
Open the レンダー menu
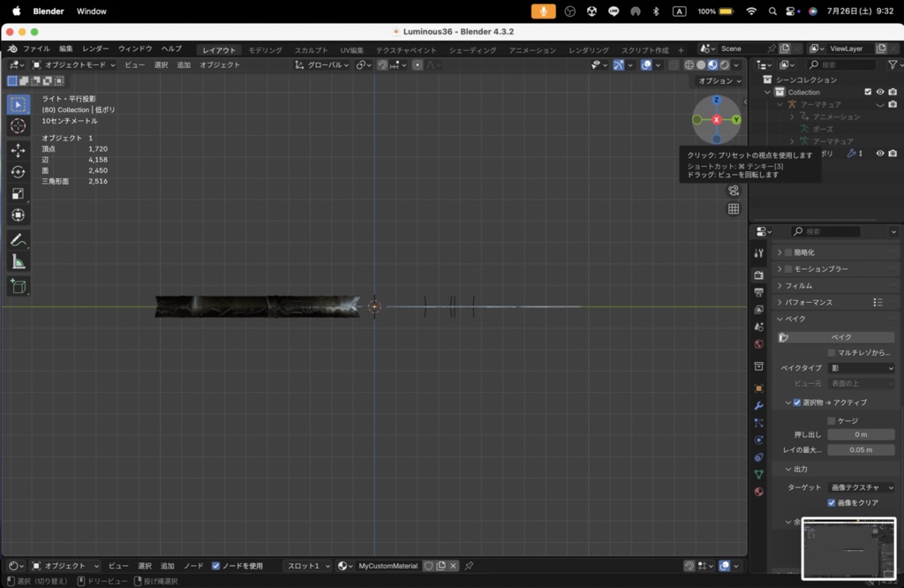[95, 49]
